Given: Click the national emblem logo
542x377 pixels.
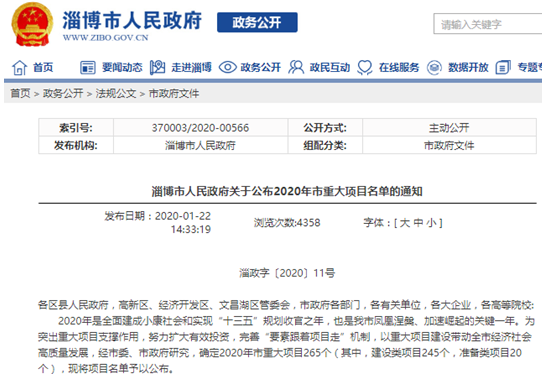Looking at the screenshot, I should coord(32,24).
